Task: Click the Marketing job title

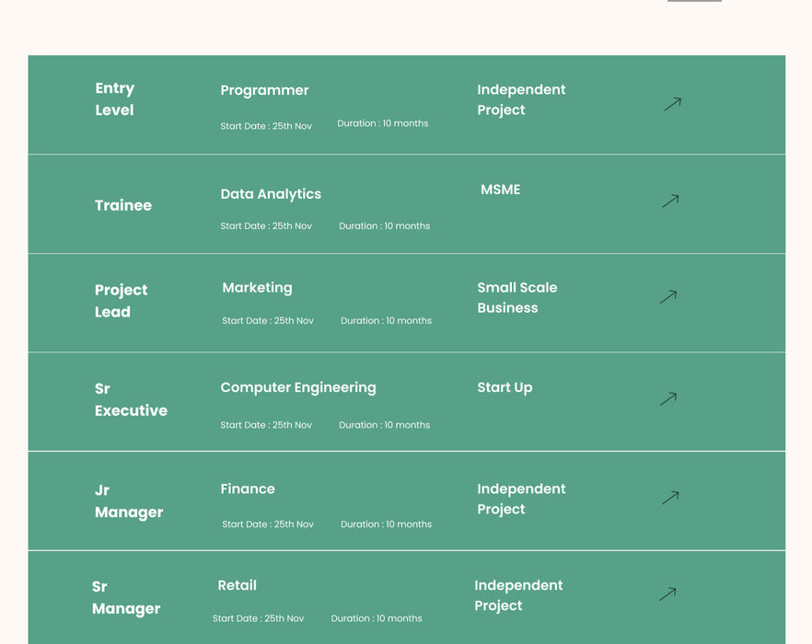Action: [x=257, y=288]
